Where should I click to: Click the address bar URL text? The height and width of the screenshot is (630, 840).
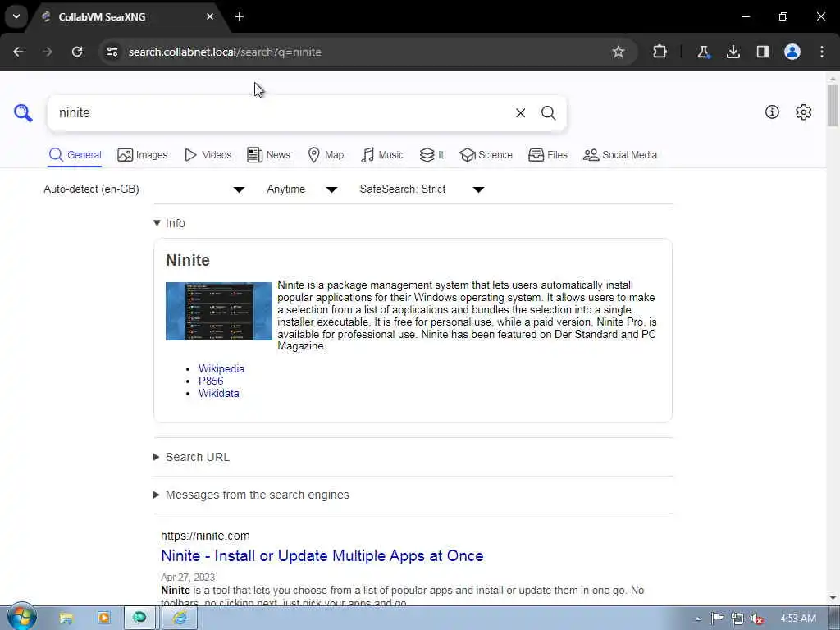tap(225, 52)
